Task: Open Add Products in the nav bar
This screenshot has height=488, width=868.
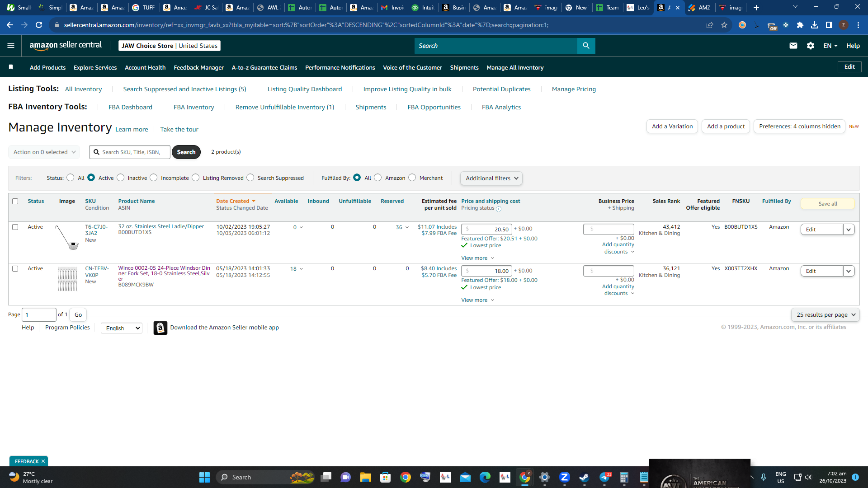Action: point(47,67)
